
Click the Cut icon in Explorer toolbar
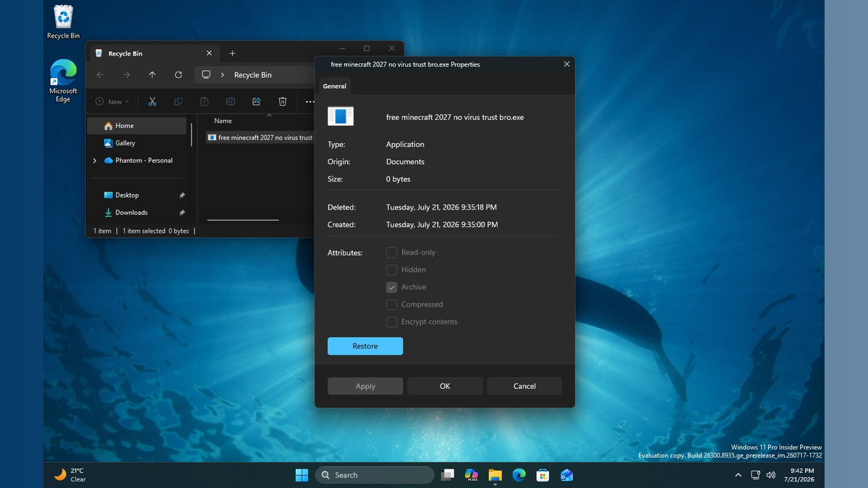[152, 102]
